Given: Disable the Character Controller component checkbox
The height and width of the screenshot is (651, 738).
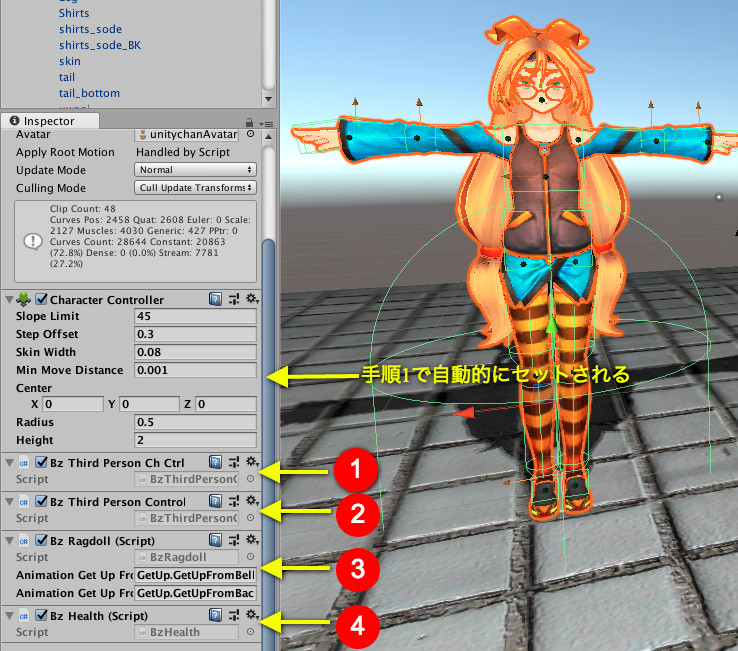Looking at the screenshot, I should click(x=41, y=299).
